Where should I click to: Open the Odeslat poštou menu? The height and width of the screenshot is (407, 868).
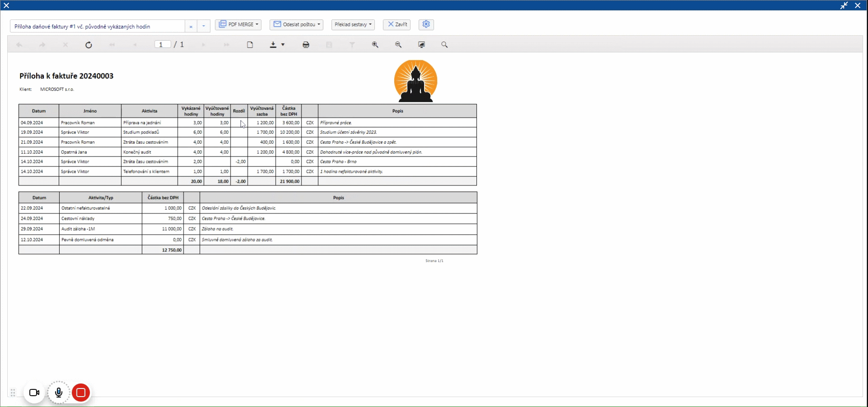[297, 24]
